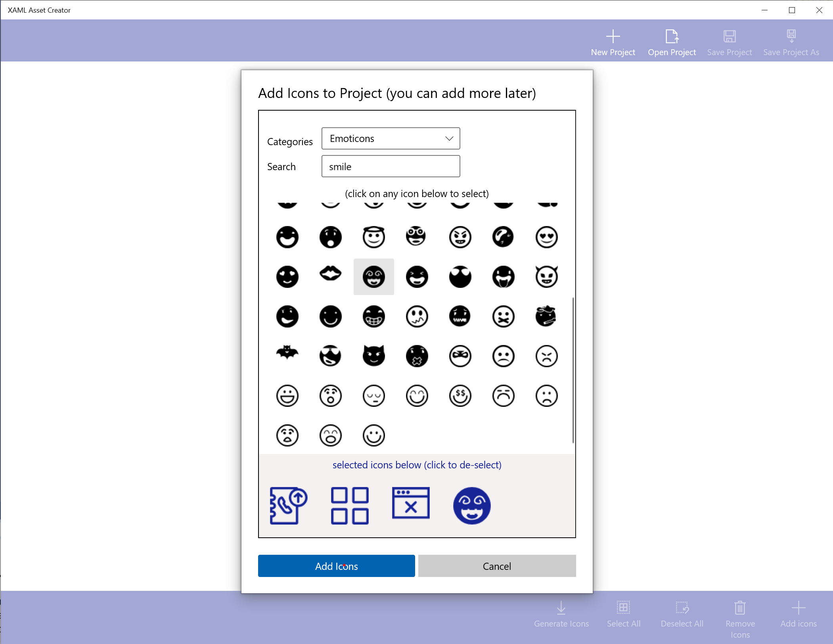833x644 pixels.
Task: Open Project using toolbar button
Action: point(671,42)
